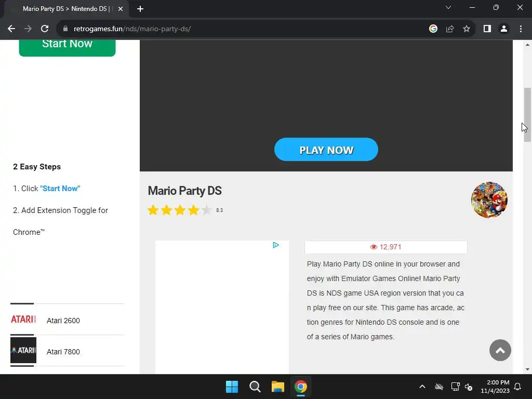Close the Mario Party DS tab
This screenshot has height=399, width=532.
pyautogui.click(x=121, y=9)
